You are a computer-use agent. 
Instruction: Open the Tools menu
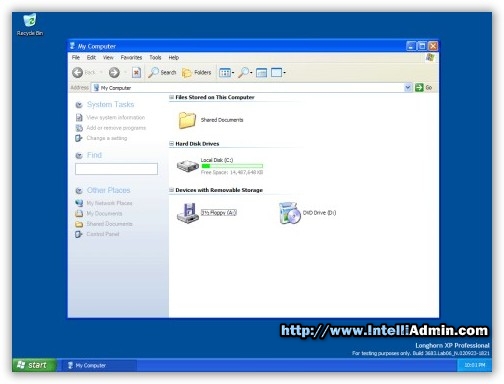pyautogui.click(x=155, y=57)
